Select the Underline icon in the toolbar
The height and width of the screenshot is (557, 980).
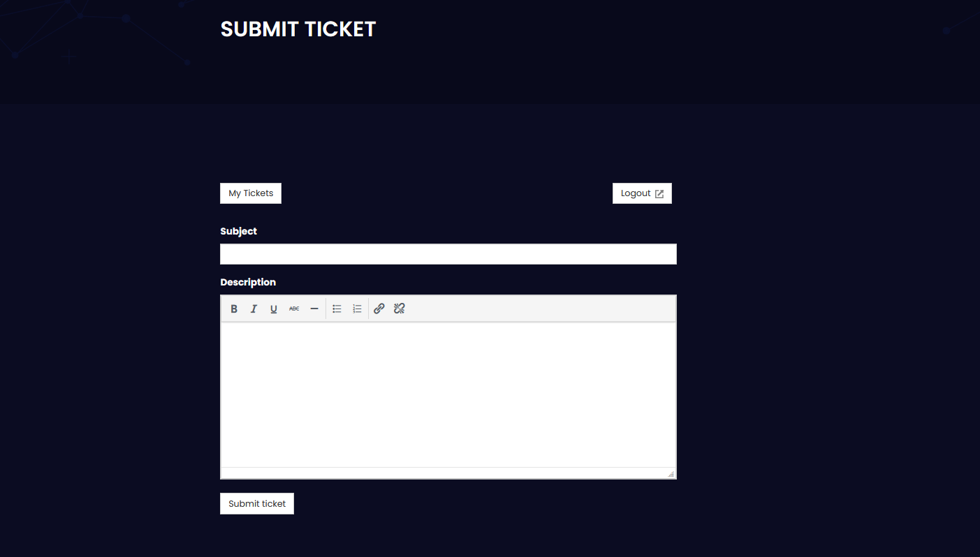point(273,308)
